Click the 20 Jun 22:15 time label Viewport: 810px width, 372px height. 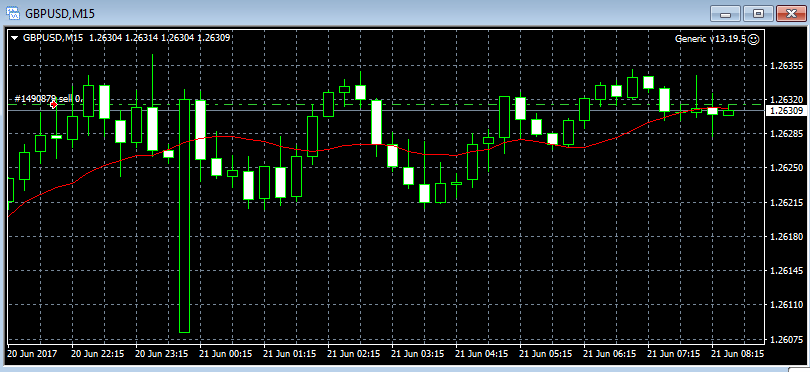click(x=97, y=354)
